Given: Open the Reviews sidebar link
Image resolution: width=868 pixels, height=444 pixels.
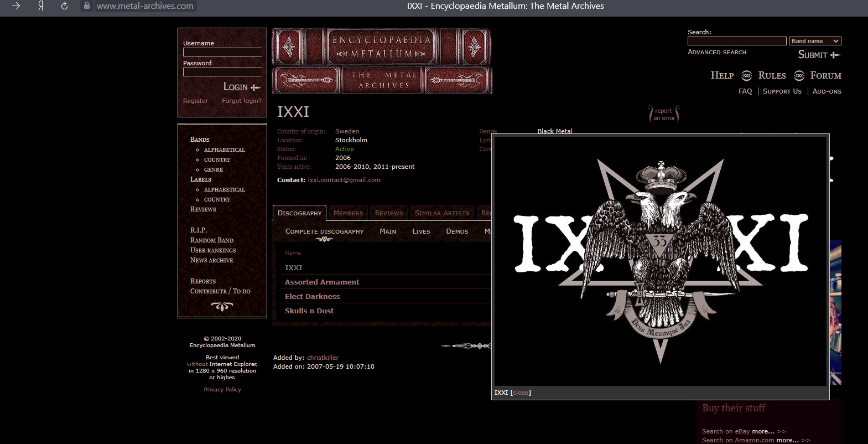Looking at the screenshot, I should [203, 209].
